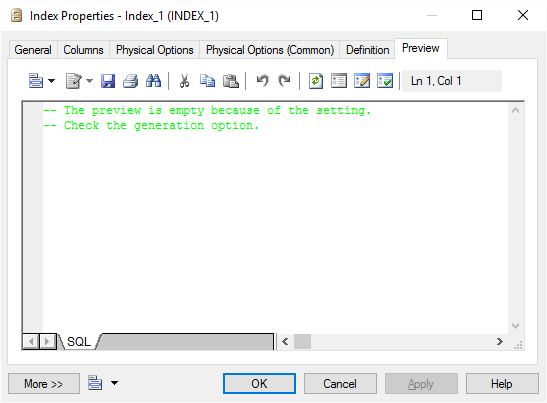Open the Physical Options (Common) tab
The width and height of the screenshot is (547, 403).
pos(270,50)
